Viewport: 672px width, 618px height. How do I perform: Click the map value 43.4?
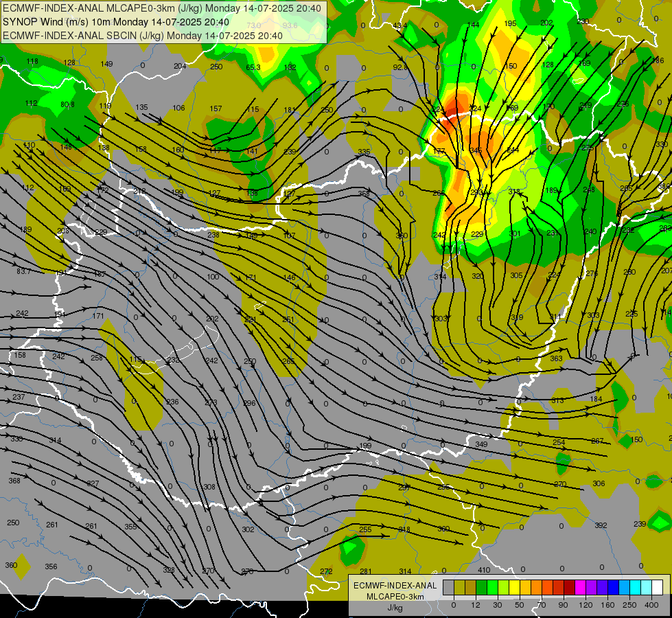[400, 25]
